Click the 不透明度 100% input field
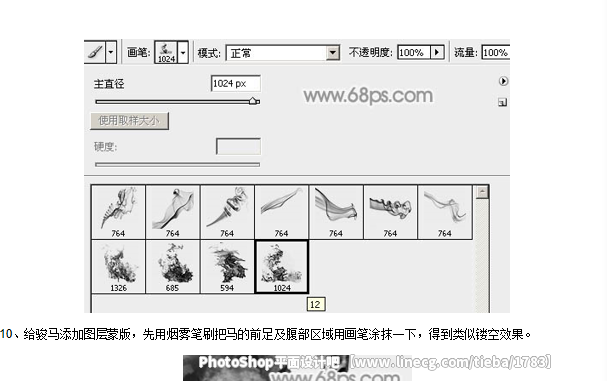The width and height of the screenshot is (607, 381). click(x=413, y=52)
